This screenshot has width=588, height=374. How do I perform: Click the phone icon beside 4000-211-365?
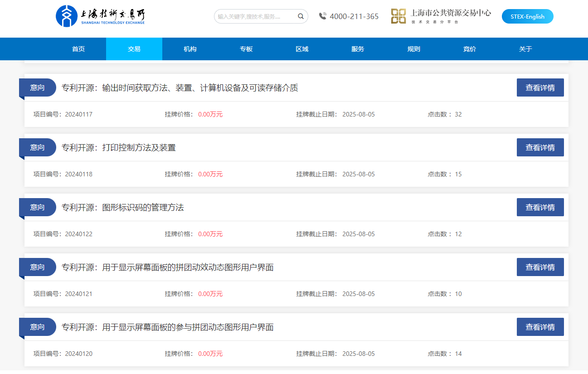pyautogui.click(x=323, y=16)
